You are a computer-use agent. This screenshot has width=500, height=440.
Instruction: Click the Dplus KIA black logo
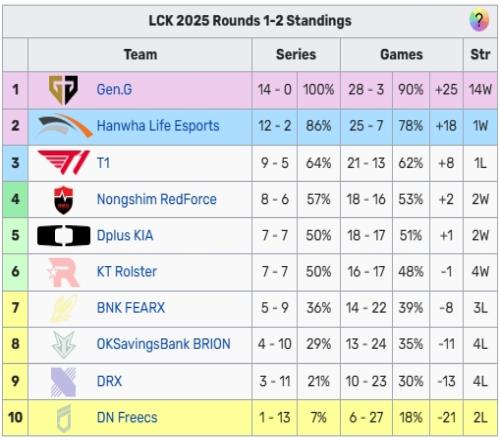pyautogui.click(x=64, y=235)
